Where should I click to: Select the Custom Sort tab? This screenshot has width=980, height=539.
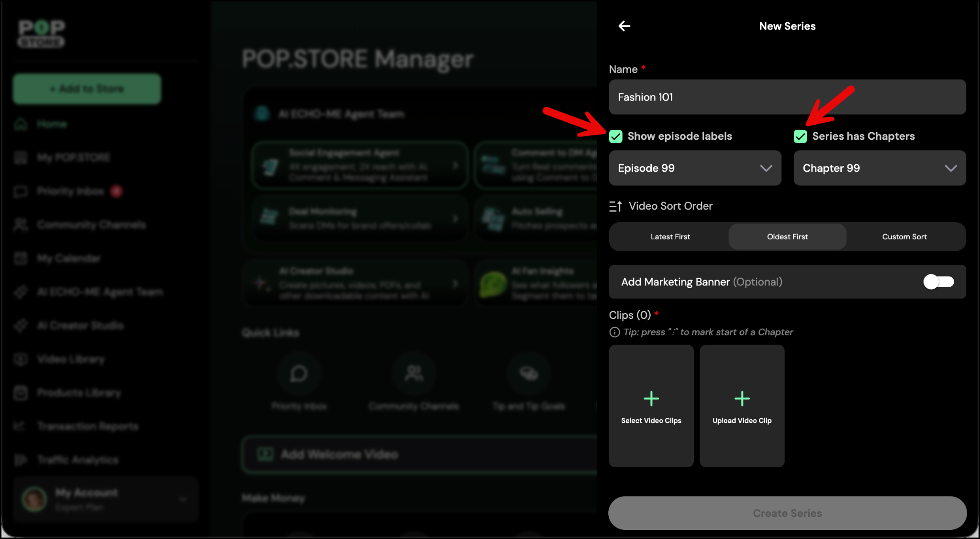point(904,236)
